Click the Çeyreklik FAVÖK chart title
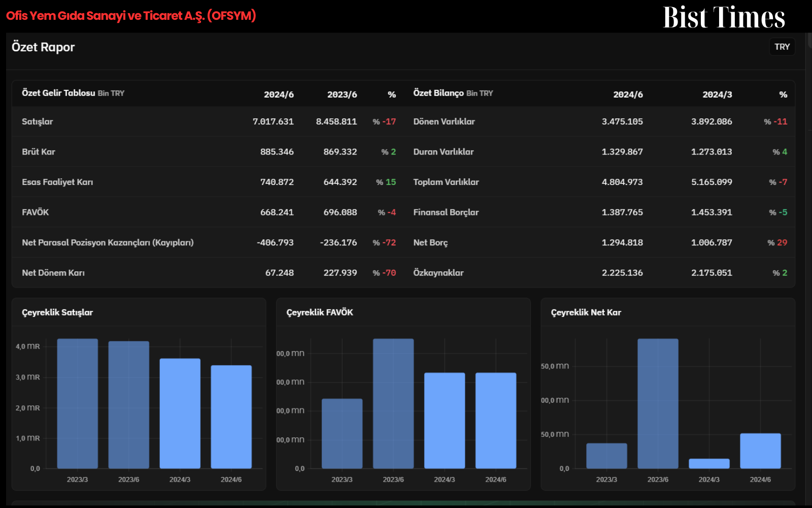 [320, 312]
